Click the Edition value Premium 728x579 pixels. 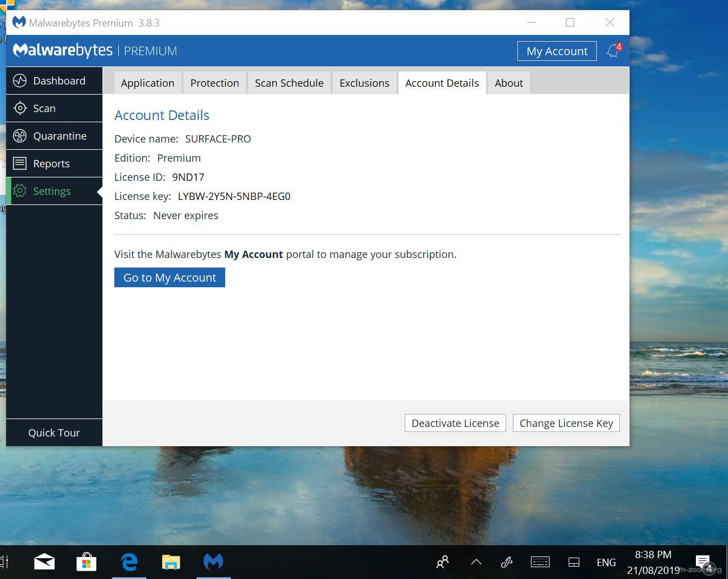click(179, 158)
